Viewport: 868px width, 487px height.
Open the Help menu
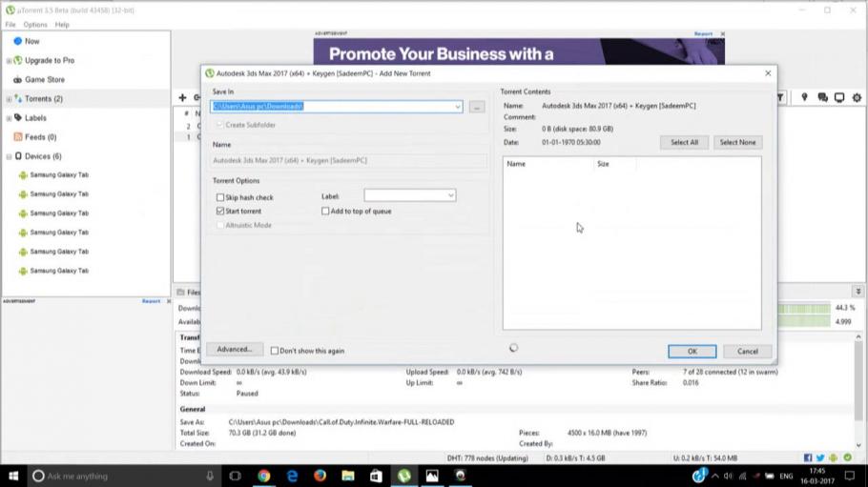(62, 25)
